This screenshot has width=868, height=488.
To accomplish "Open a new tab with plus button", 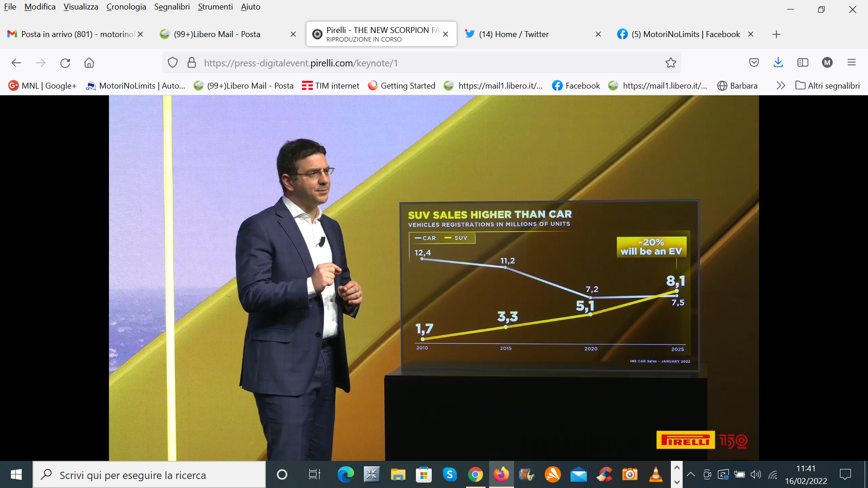I will (x=776, y=34).
